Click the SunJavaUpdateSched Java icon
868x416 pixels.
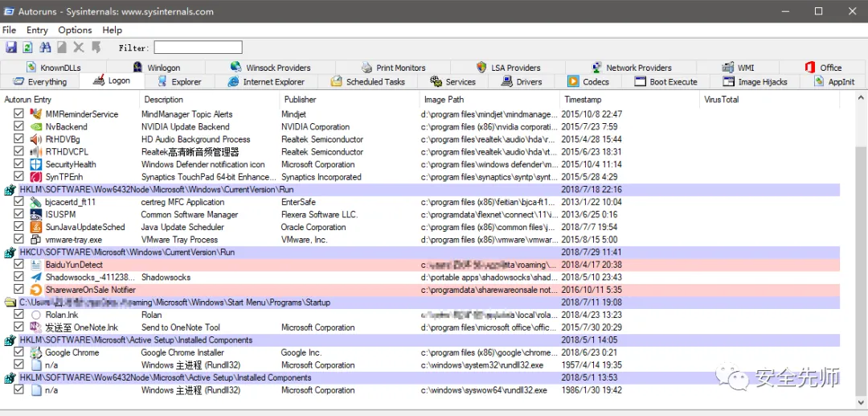click(36, 227)
